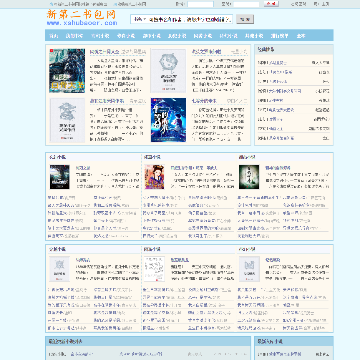The image size is (360, 360).
Task: Focus the username field in top bar
Action: pyautogui.click(x=200, y=4)
